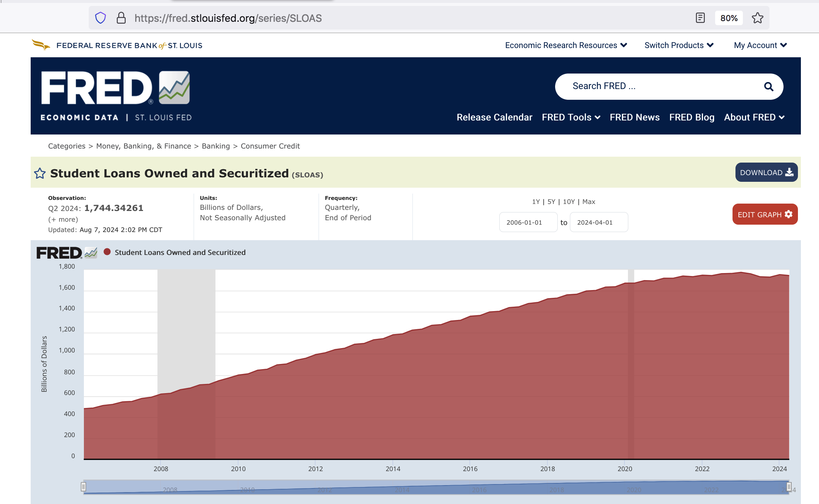
Task: Open the FRED Blog menu item
Action: 691,118
